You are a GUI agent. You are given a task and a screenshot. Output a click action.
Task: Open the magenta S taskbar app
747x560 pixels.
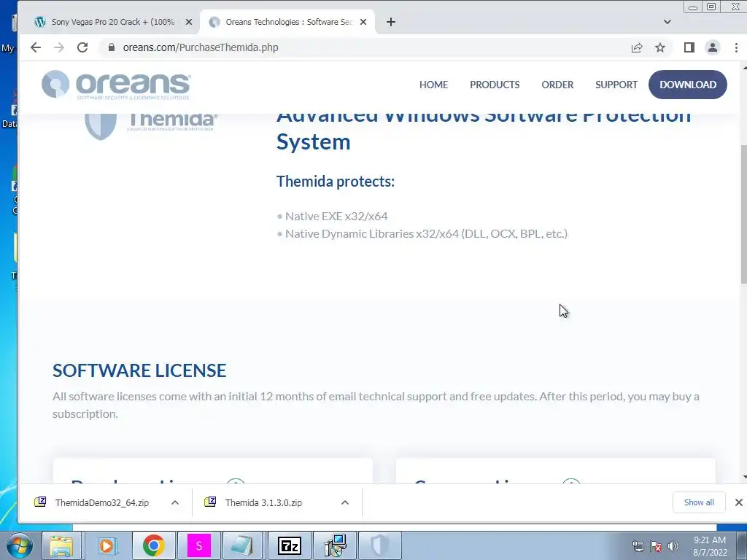point(198,545)
